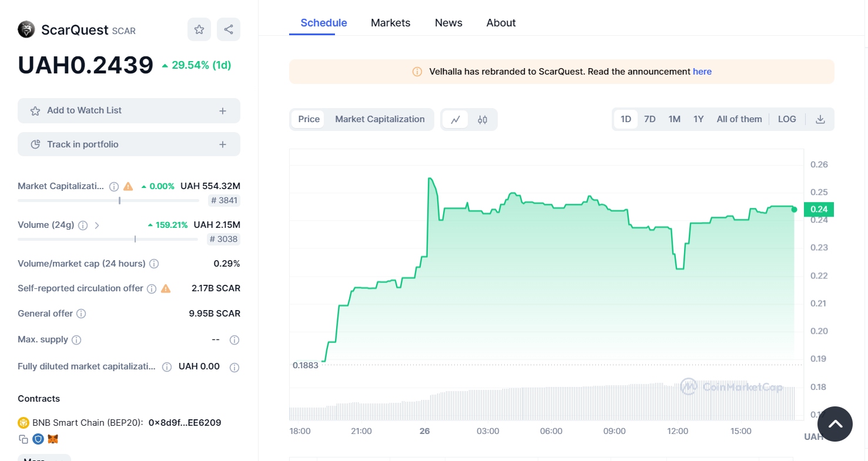Click the volume rank slider bar
This screenshot has height=461, width=868.
point(108,239)
